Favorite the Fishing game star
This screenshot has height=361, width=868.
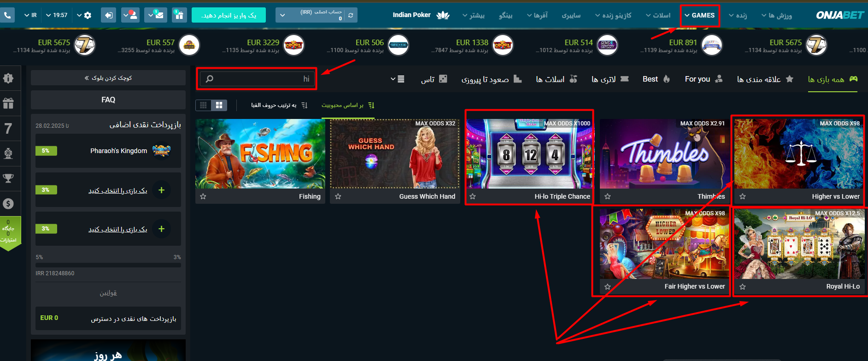(203, 196)
